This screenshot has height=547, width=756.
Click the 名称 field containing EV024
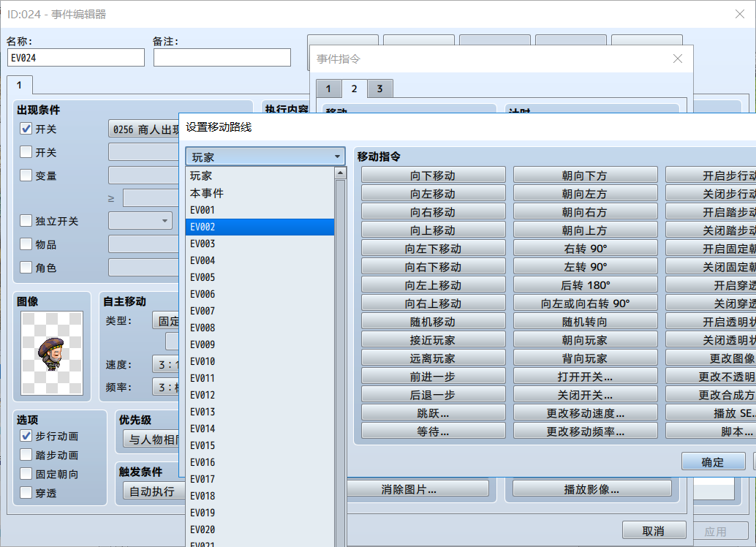(x=76, y=58)
